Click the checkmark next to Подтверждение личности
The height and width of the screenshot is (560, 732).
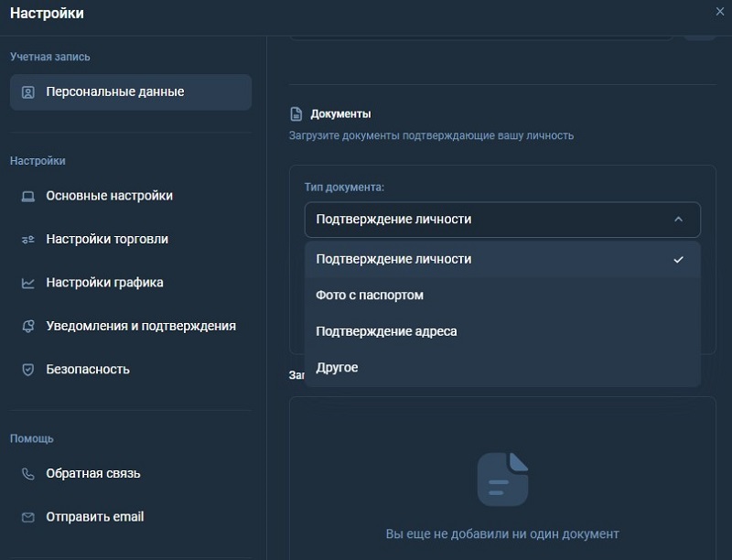click(679, 260)
